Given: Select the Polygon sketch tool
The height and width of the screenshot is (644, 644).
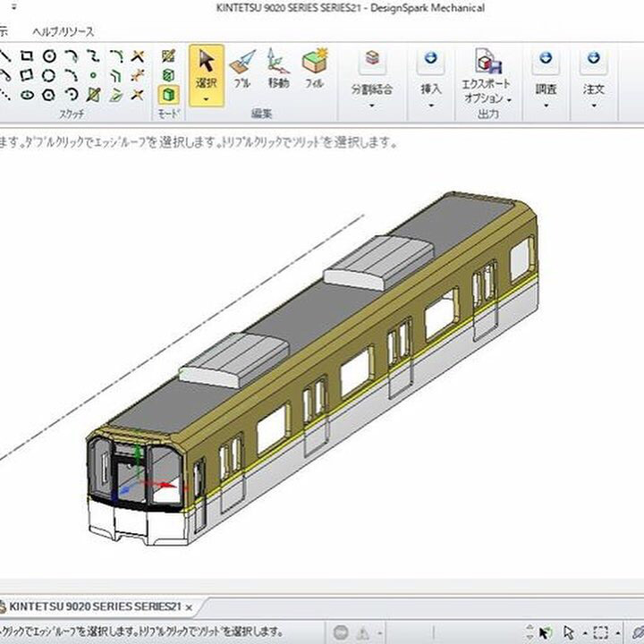Looking at the screenshot, I should click(x=48, y=95).
